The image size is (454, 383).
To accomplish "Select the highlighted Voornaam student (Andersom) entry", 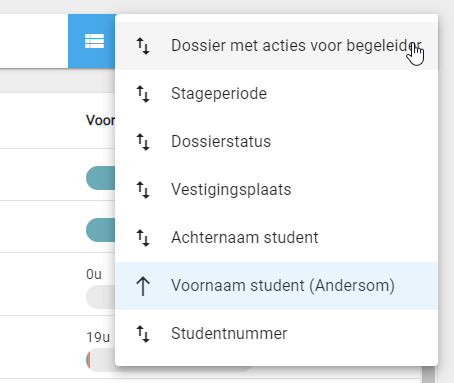I will [276, 286].
